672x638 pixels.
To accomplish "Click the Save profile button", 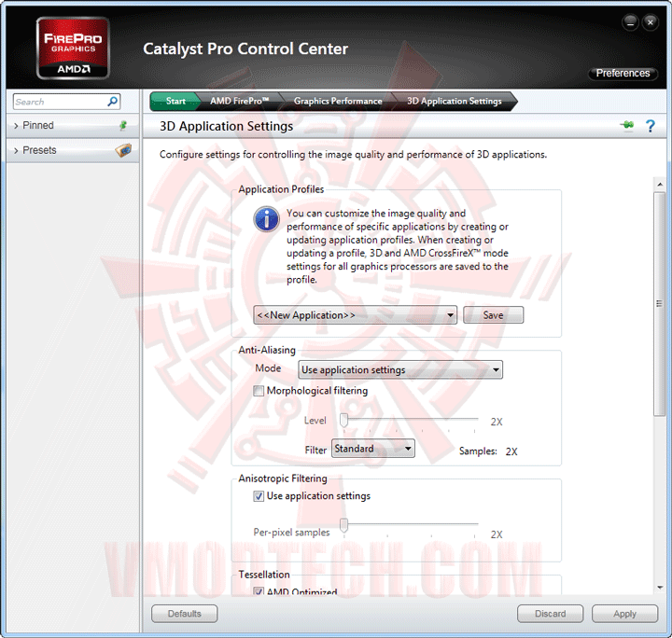I will point(494,315).
